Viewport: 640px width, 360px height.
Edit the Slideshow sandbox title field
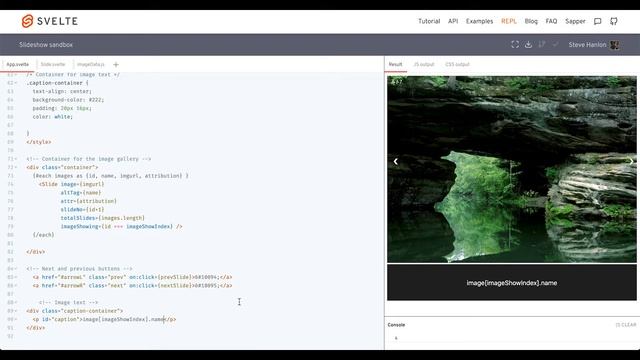pyautogui.click(x=46, y=45)
